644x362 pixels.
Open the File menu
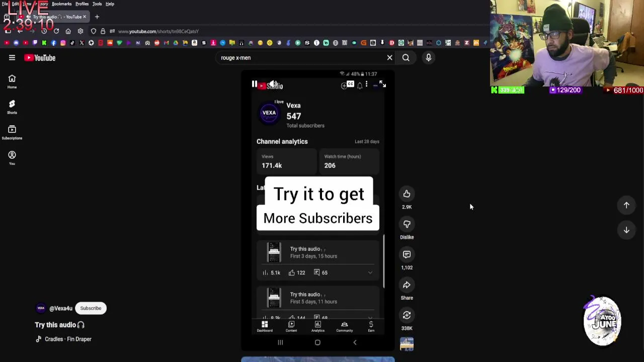(x=5, y=4)
